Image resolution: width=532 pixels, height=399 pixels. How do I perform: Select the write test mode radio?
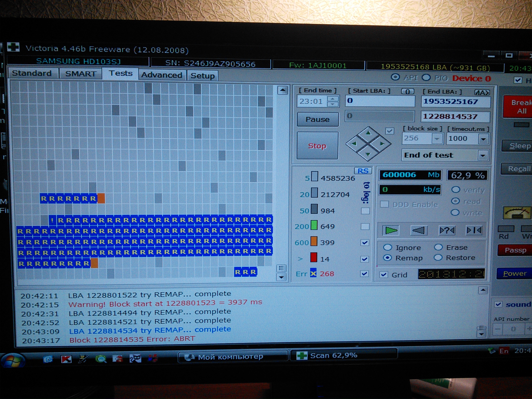pyautogui.click(x=455, y=212)
